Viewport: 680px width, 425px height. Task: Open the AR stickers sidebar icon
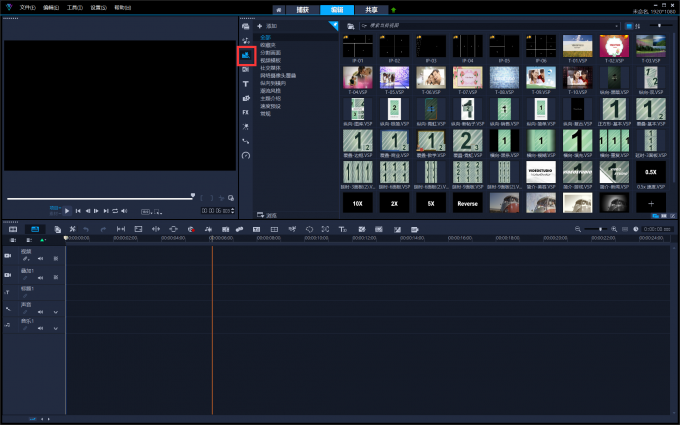(245, 127)
